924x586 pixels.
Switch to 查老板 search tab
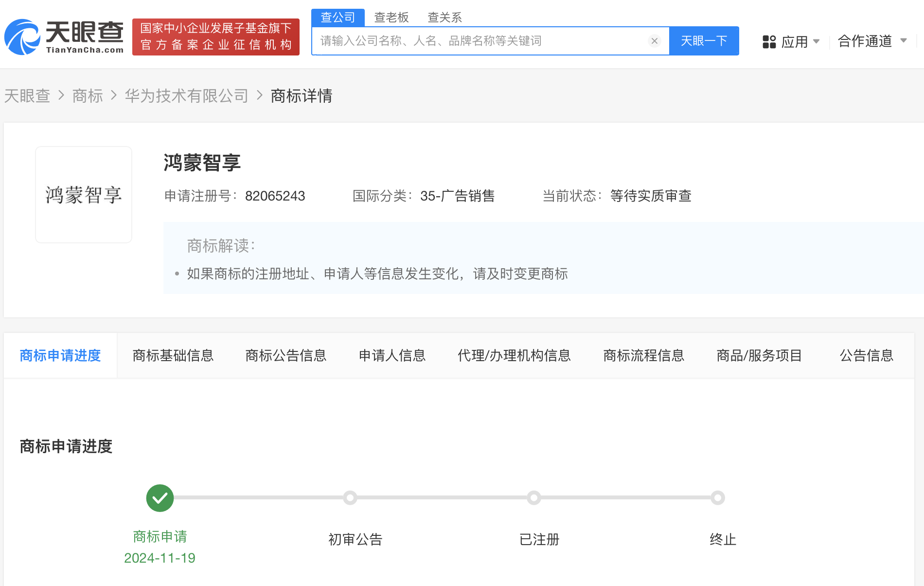(391, 18)
